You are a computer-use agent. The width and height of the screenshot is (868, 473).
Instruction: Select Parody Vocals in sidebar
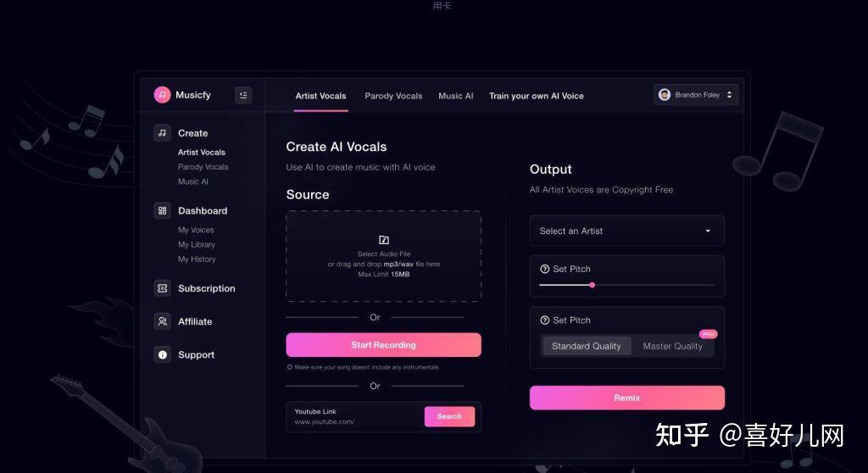point(203,167)
